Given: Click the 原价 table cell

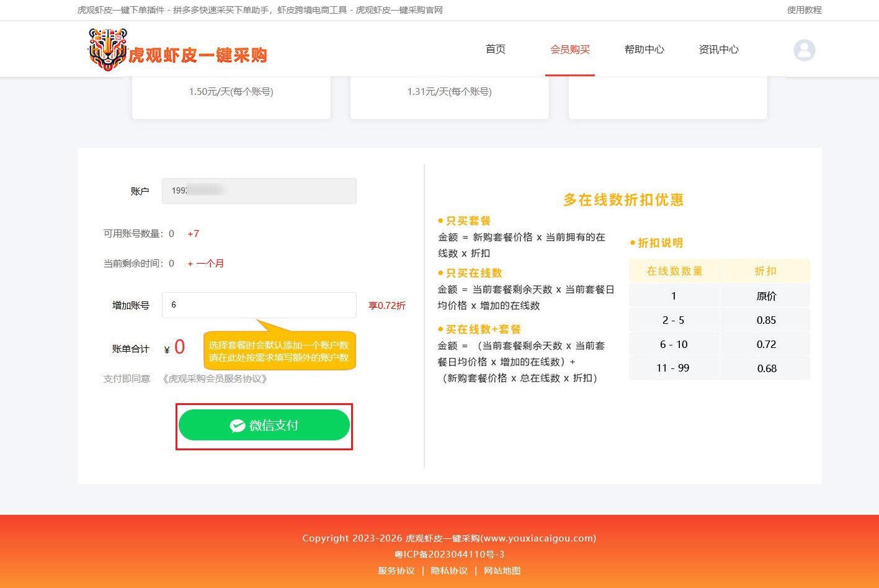Looking at the screenshot, I should click(x=766, y=296).
